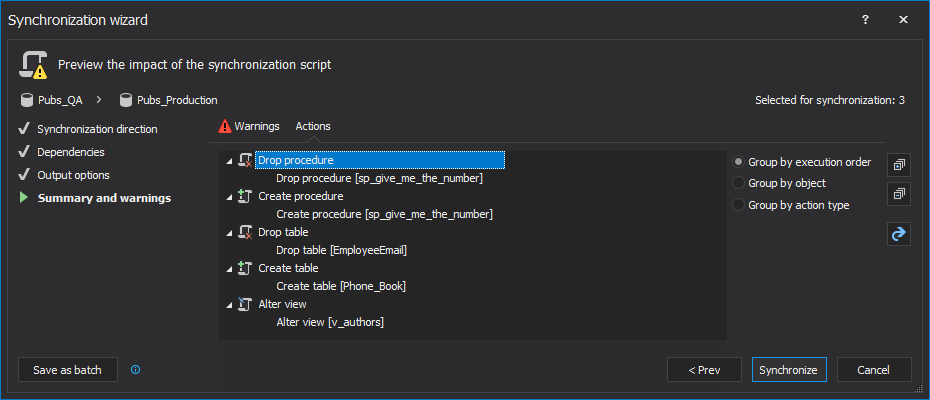Click the blue arrow icon button
Viewport: 930px width, 400px height.
899,233
